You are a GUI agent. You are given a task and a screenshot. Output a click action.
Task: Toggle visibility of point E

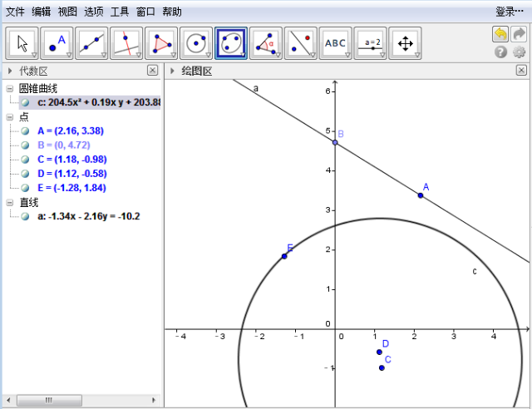click(x=25, y=188)
